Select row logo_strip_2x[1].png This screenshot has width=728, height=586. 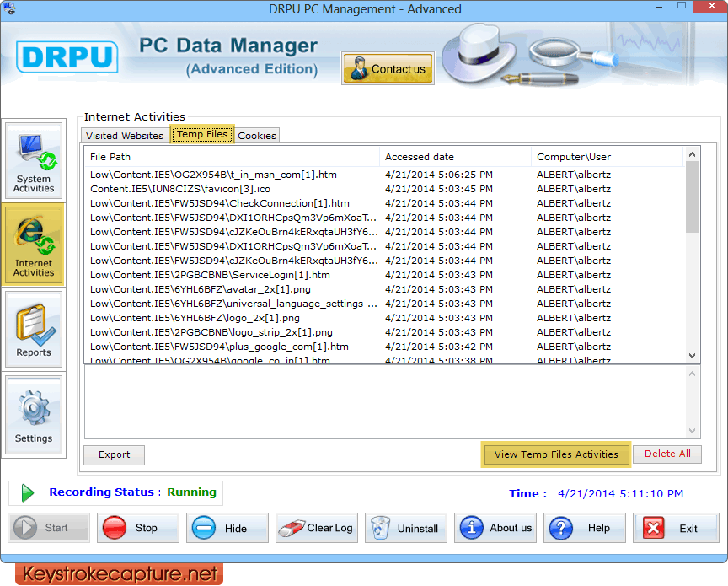[383, 333]
